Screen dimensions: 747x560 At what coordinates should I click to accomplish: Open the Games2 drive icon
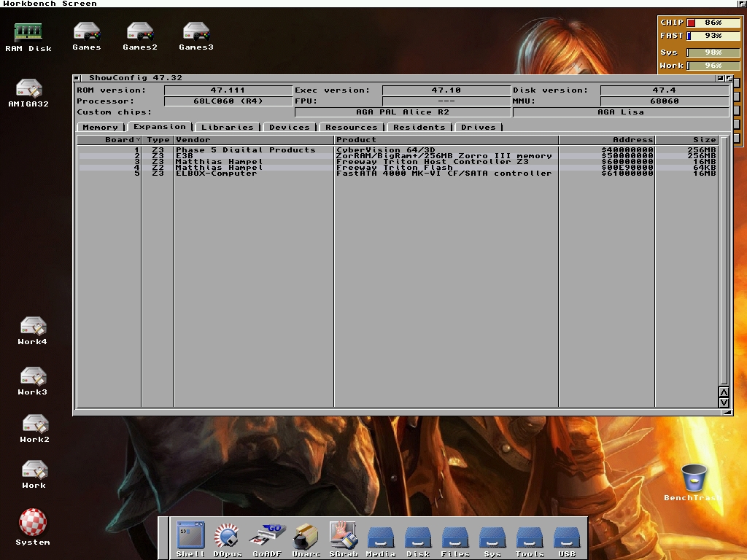(x=139, y=36)
